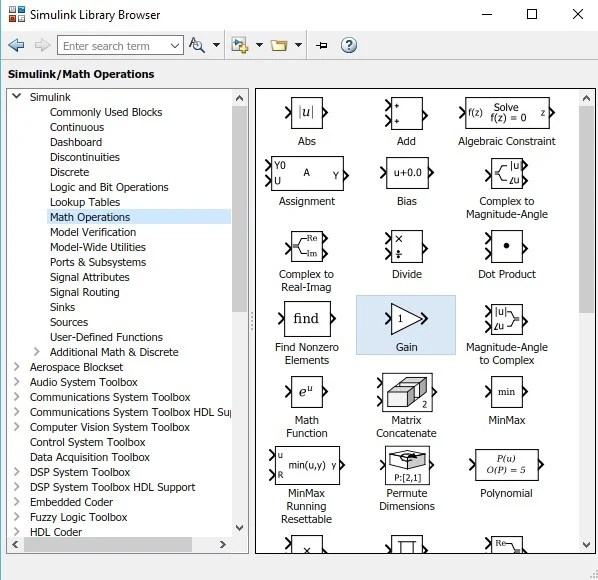Expand the Aerospace Blockset node
This screenshot has width=598, height=580.
tap(16, 367)
